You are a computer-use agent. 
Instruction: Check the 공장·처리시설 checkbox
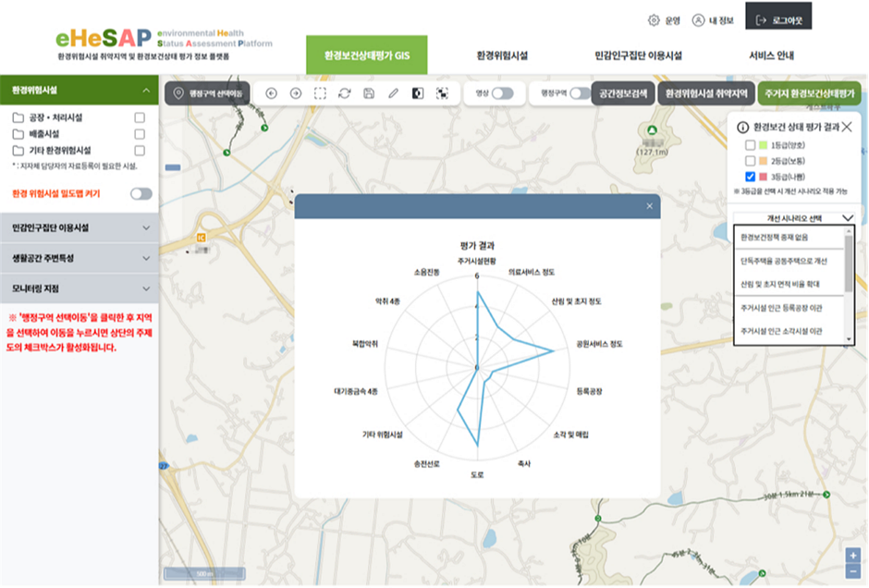click(140, 117)
